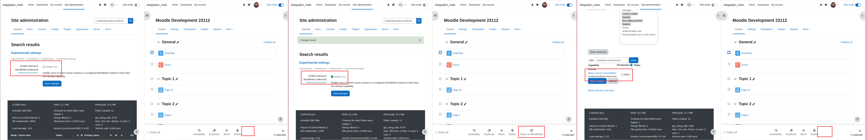Untick Small files checkbox on Share to MoodleNet page
The height and width of the screenshot is (140, 868).
pyautogui.click(x=440, y=52)
